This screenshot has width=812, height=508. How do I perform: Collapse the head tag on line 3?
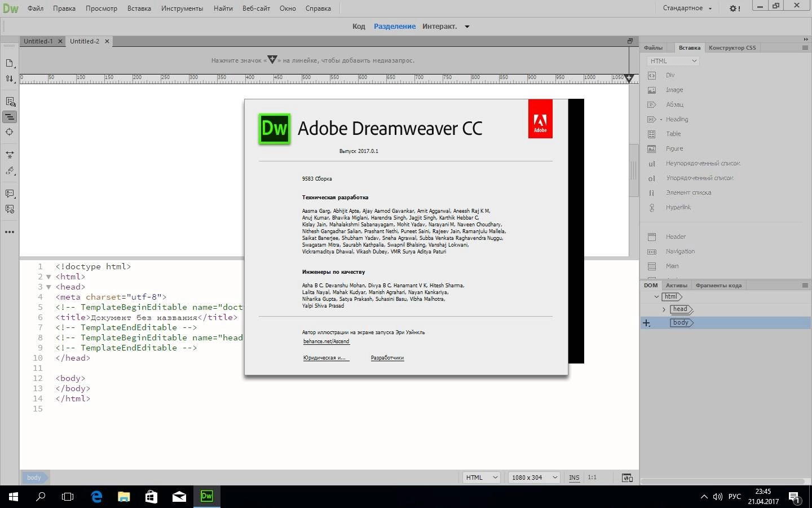click(48, 287)
